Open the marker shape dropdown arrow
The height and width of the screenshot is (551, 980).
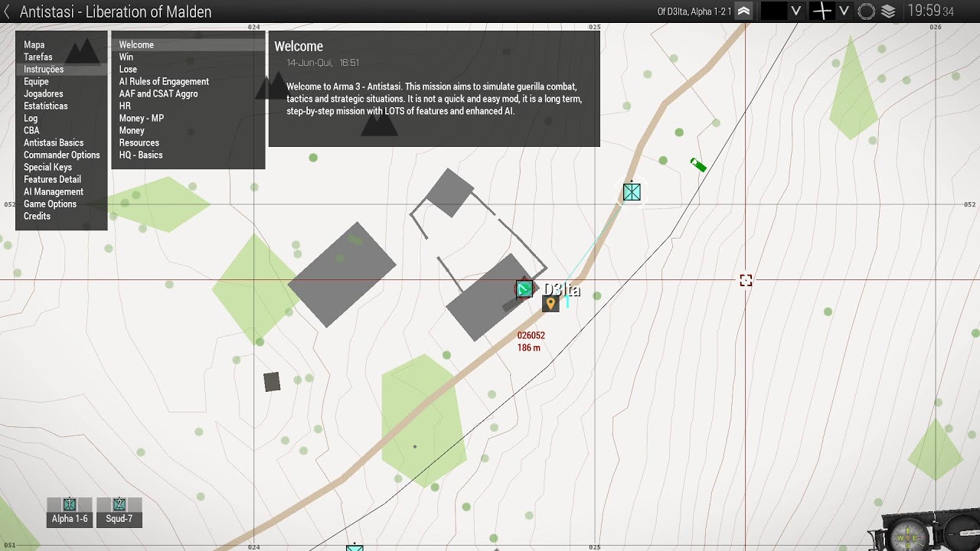(x=844, y=11)
